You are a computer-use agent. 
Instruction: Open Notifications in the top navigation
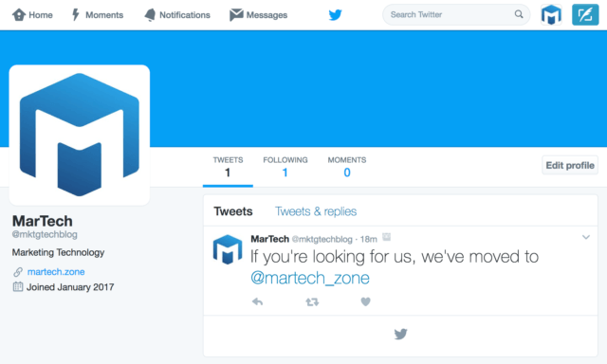177,15
